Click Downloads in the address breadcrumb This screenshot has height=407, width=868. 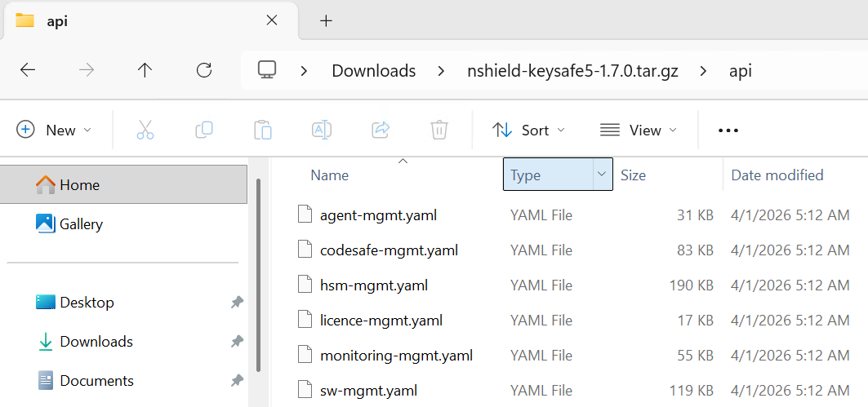[x=374, y=71]
